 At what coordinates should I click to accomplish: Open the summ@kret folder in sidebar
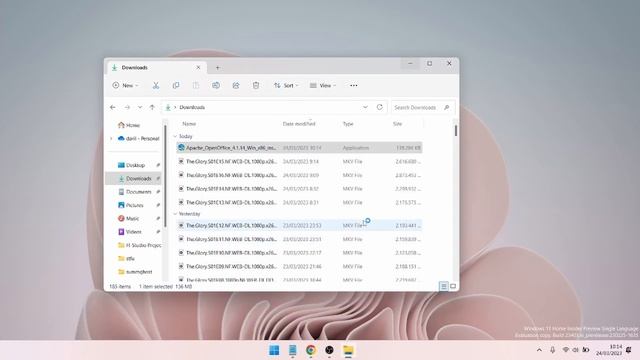tap(135, 272)
